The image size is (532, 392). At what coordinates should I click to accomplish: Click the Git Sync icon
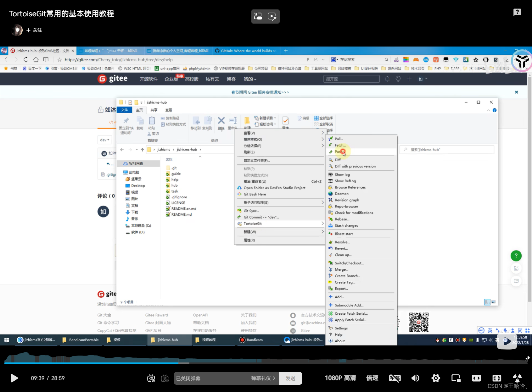pos(239,211)
